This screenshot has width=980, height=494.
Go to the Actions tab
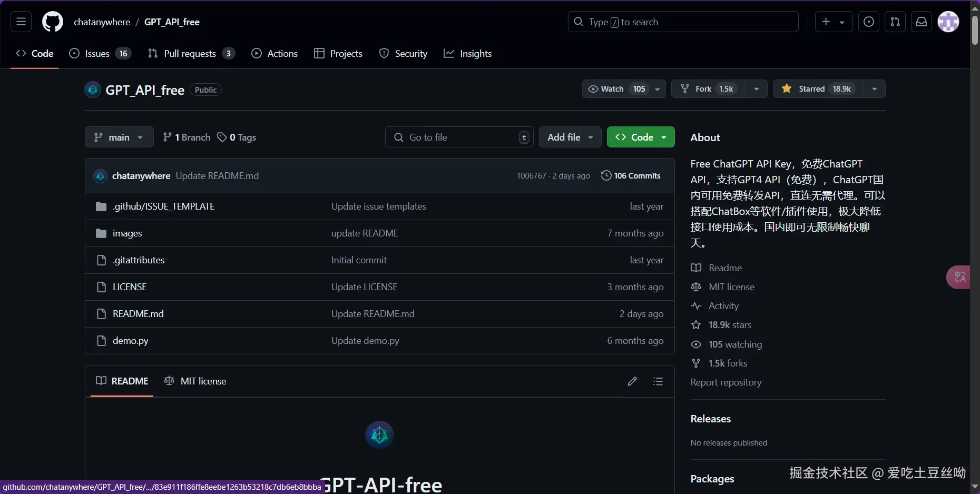(275, 54)
